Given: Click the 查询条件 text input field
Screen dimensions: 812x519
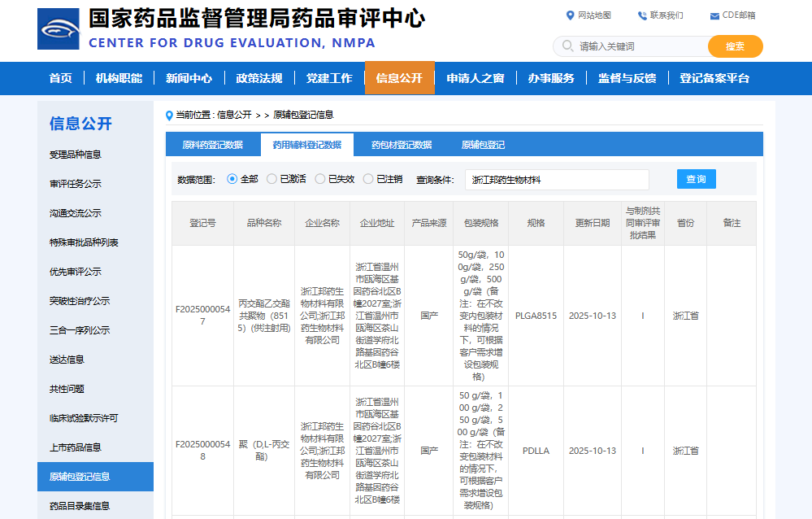Looking at the screenshot, I should click(x=557, y=180).
